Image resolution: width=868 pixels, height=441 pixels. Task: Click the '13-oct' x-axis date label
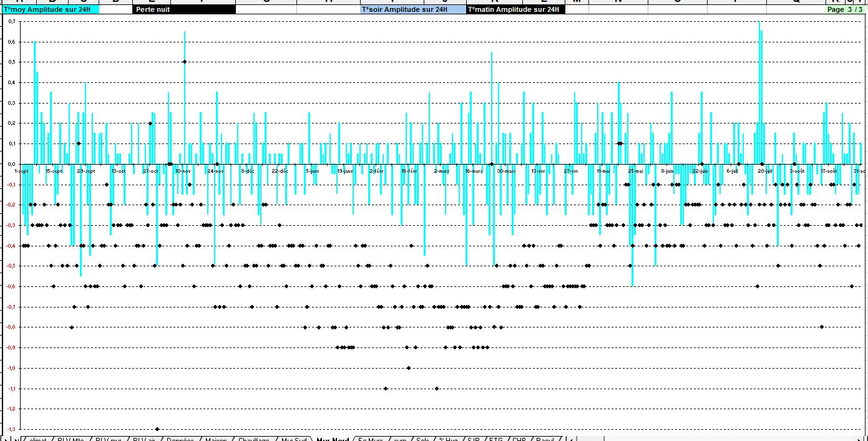point(119,170)
